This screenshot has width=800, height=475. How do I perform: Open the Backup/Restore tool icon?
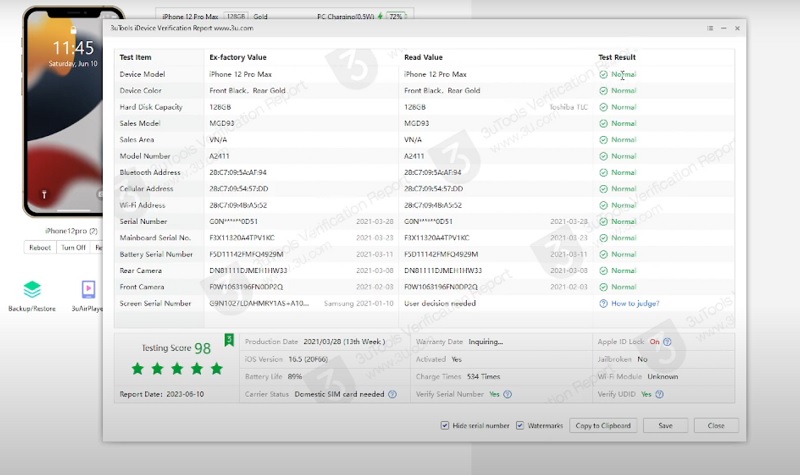tap(32, 290)
